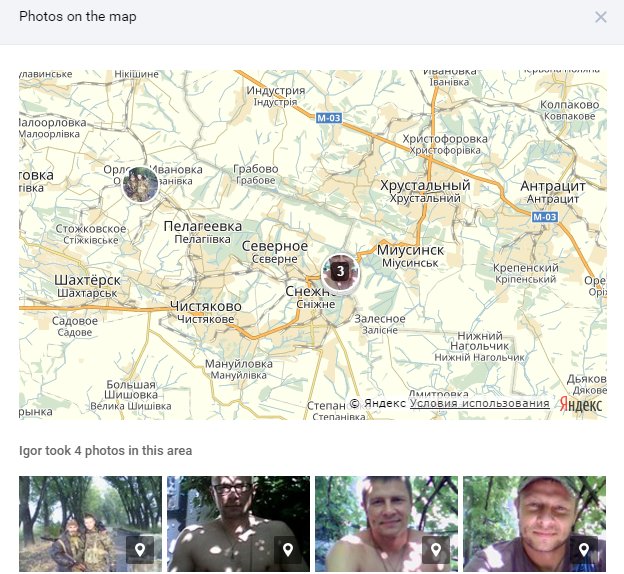Click location pin on shirtless smiling man photo
The width and height of the screenshot is (624, 574).
pyautogui.click(x=436, y=550)
